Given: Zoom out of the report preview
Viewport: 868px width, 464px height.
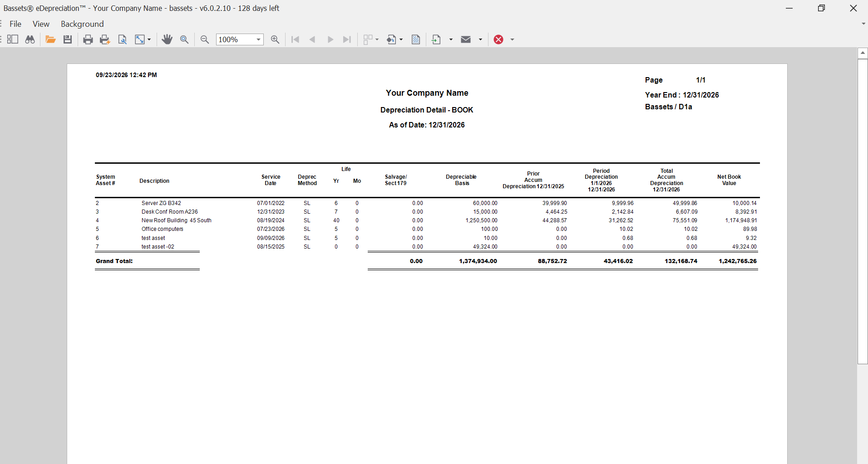Looking at the screenshot, I should point(205,39).
